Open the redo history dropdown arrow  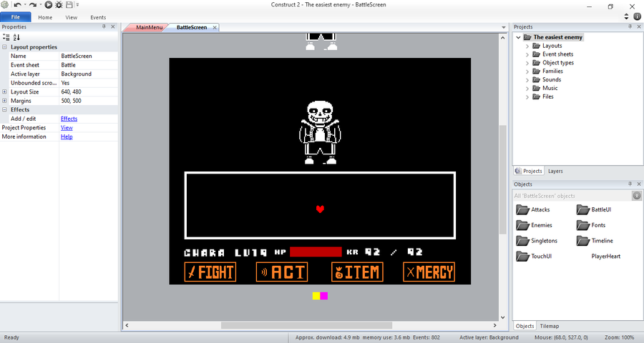[x=40, y=5]
